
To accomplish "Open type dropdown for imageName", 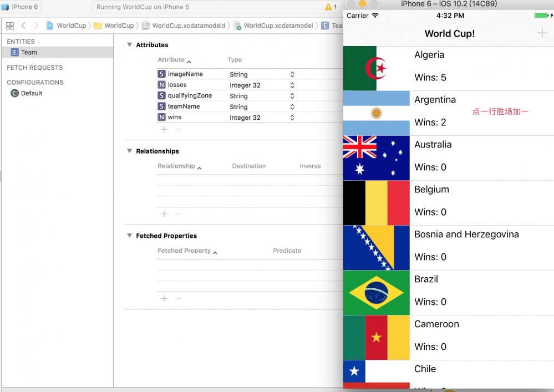I will (292, 74).
